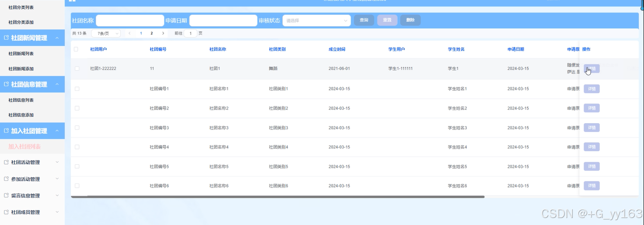Open the 7条/页 page size dropdown
Viewport: 644px width, 225px height.
click(x=106, y=33)
